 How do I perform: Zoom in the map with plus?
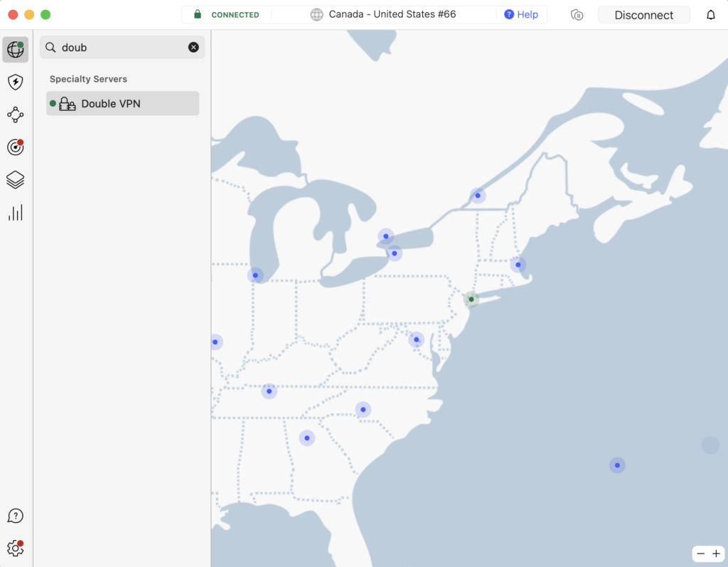(717, 553)
